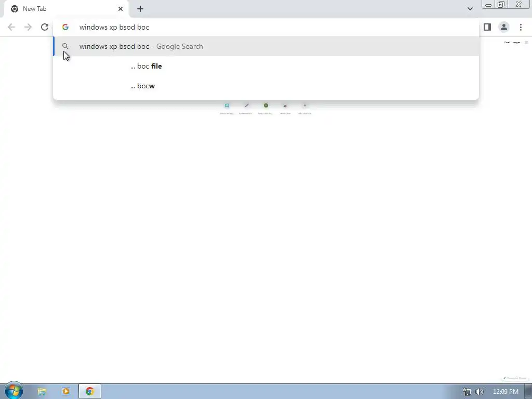Close the New Tab tab
This screenshot has width=532, height=399.
click(x=121, y=9)
